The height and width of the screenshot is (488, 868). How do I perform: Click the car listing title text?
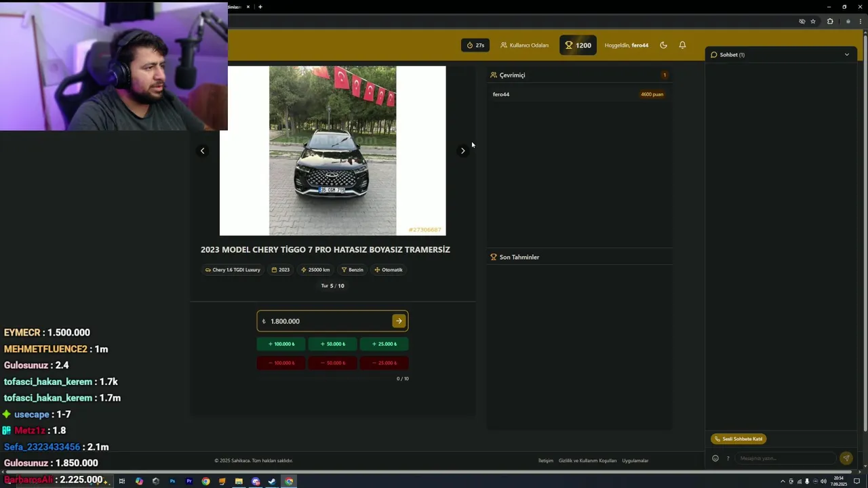[x=325, y=249]
